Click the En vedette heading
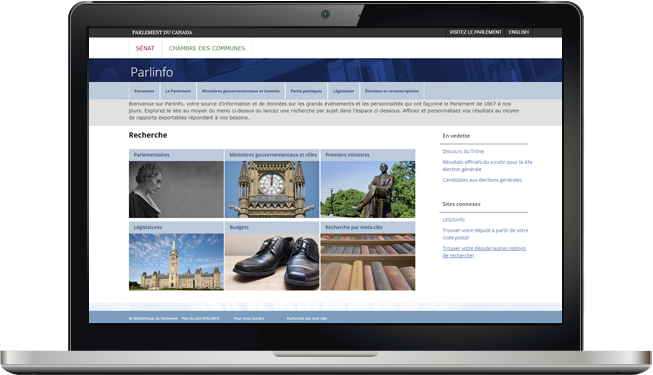 456,136
